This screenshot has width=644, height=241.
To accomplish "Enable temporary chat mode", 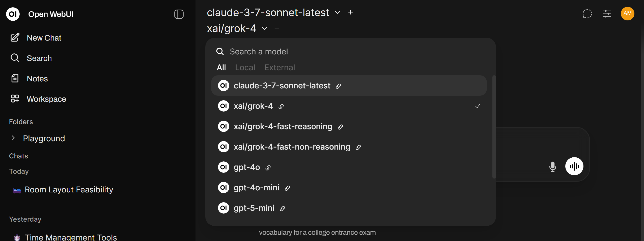I will pyautogui.click(x=587, y=14).
